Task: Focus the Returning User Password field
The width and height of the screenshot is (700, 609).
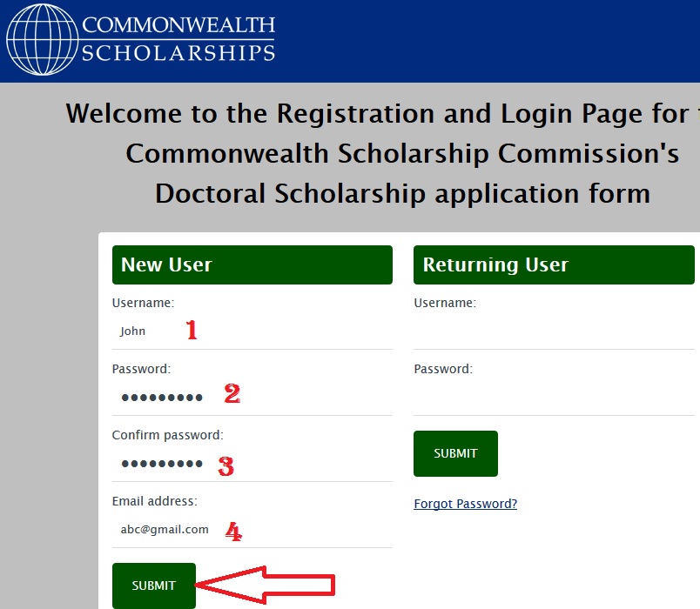Action: pyautogui.click(x=554, y=397)
